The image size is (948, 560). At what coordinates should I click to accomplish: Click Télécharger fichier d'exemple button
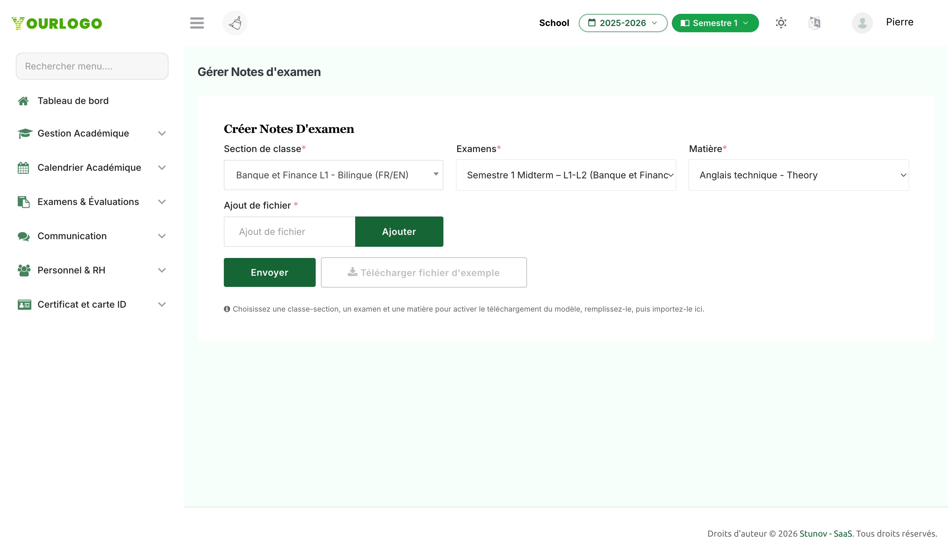coord(424,272)
